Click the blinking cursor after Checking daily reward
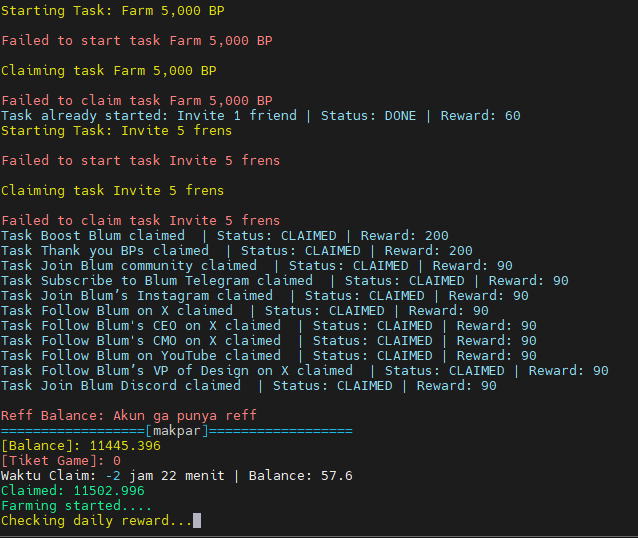This screenshot has width=638, height=538. [x=197, y=521]
